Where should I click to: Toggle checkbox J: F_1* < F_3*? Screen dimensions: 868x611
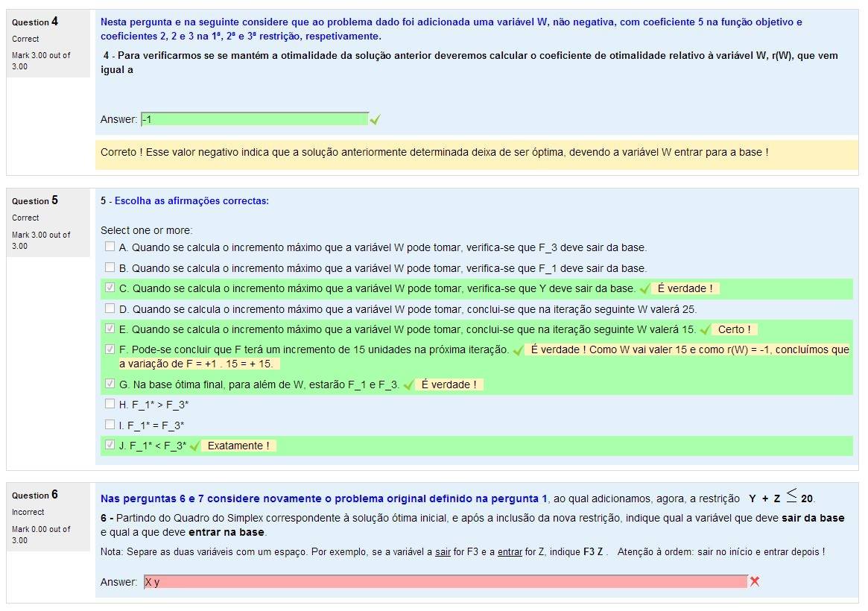110,444
